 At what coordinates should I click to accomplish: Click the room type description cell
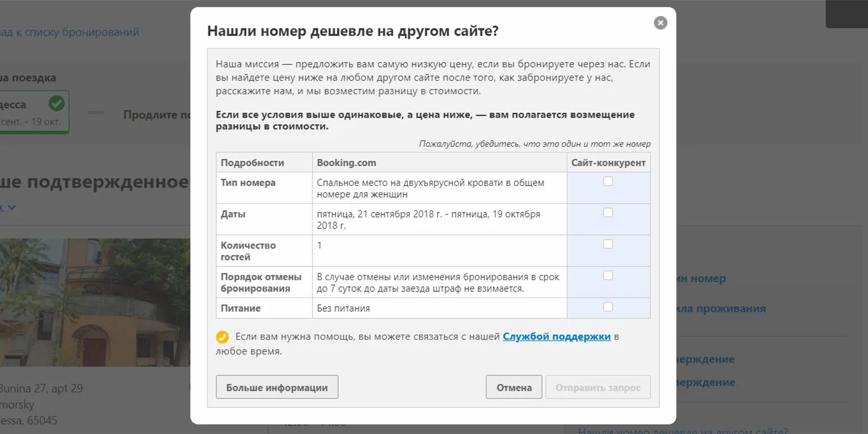[x=440, y=188]
